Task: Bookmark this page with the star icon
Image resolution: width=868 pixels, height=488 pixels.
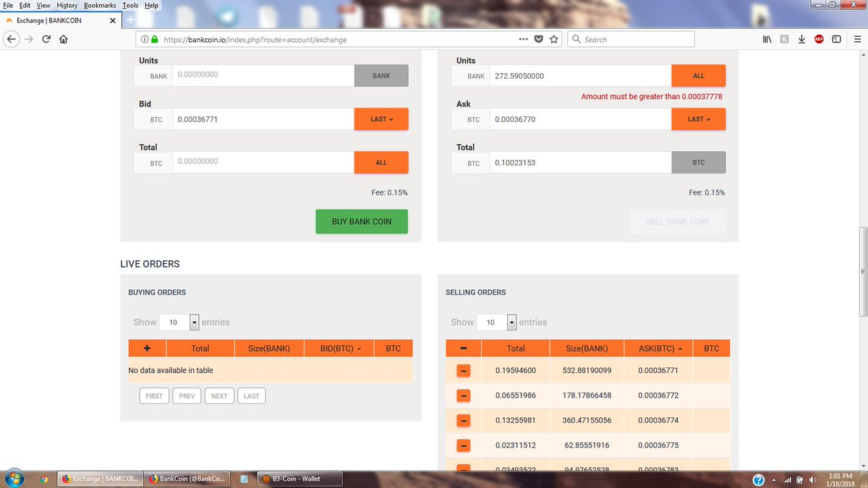Action: [x=554, y=39]
